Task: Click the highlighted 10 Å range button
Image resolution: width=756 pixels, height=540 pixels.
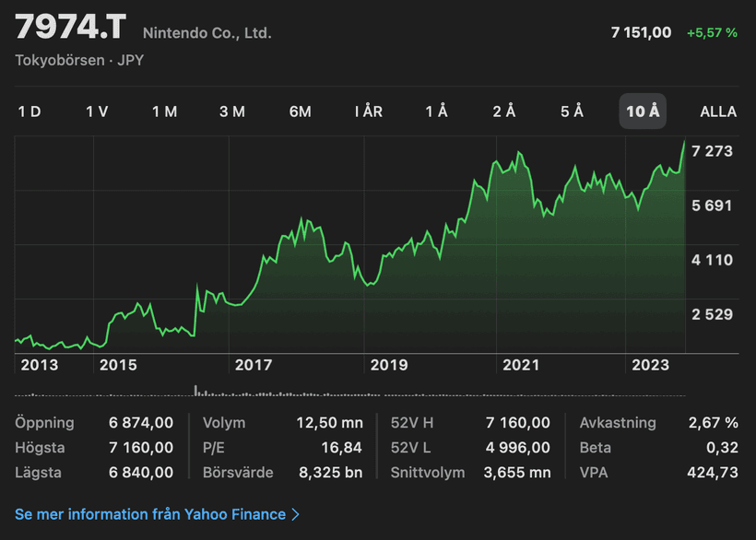Action: tap(643, 112)
